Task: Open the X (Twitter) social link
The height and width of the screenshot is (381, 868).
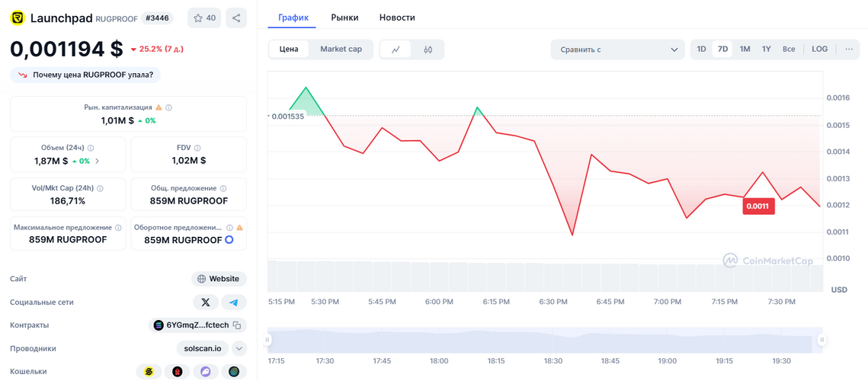Action: coord(206,303)
